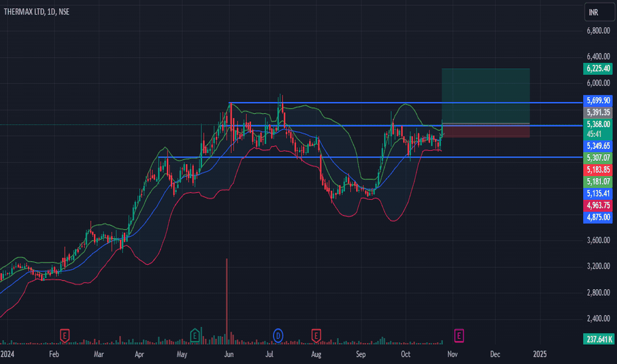Screen dimensions: 617x364
Task: Click the 2,400.00 price axis label
Action: 598,319
